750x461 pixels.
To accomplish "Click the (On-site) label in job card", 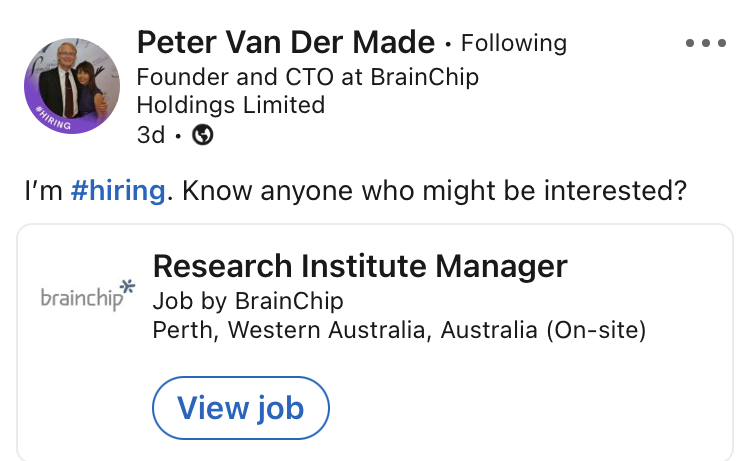I will (596, 330).
